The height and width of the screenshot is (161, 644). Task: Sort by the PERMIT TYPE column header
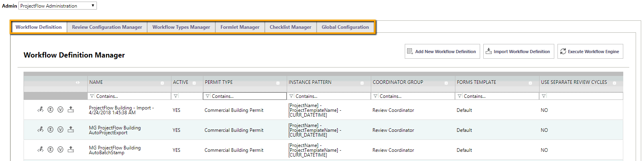coord(219,82)
